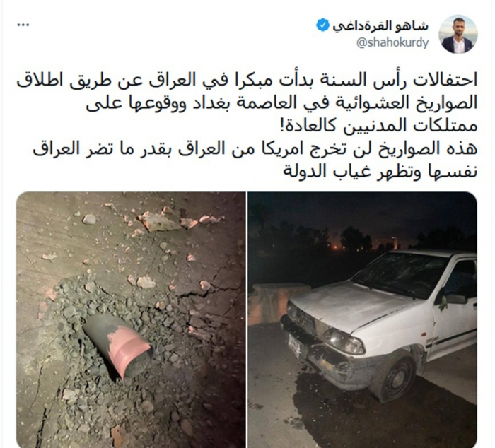
Task: Click the blue verified badge icon
Action: 322,25
